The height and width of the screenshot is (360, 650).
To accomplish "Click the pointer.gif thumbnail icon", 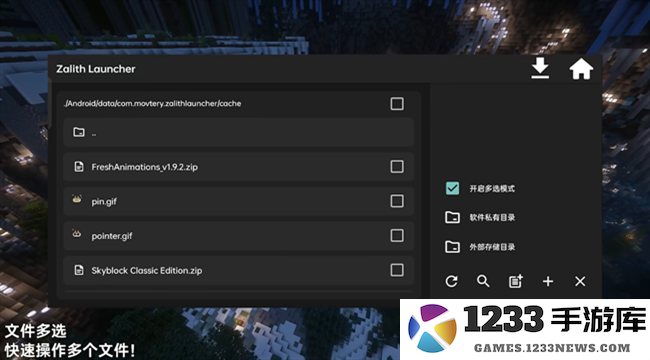I will (77, 234).
